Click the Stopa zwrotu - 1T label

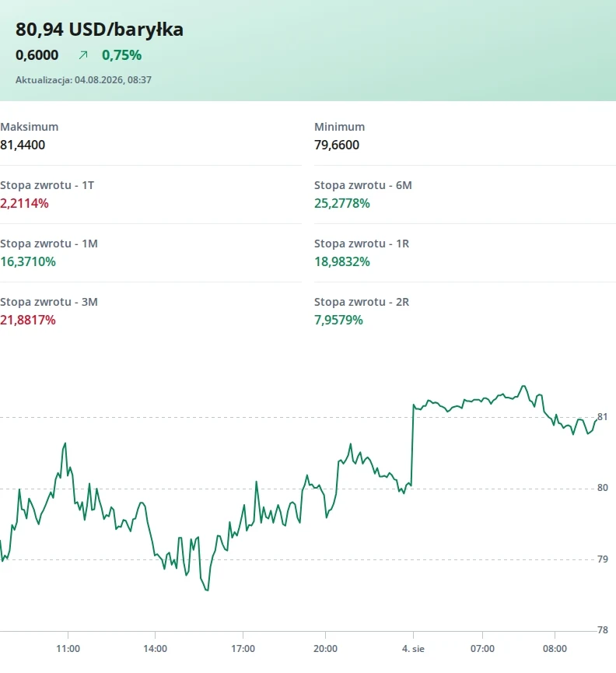[x=47, y=185]
